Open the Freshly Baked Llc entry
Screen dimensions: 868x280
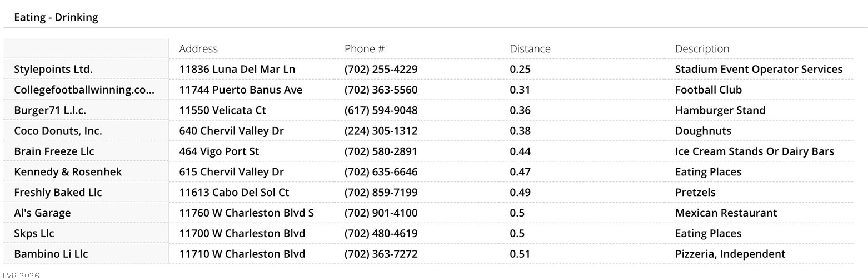click(58, 193)
